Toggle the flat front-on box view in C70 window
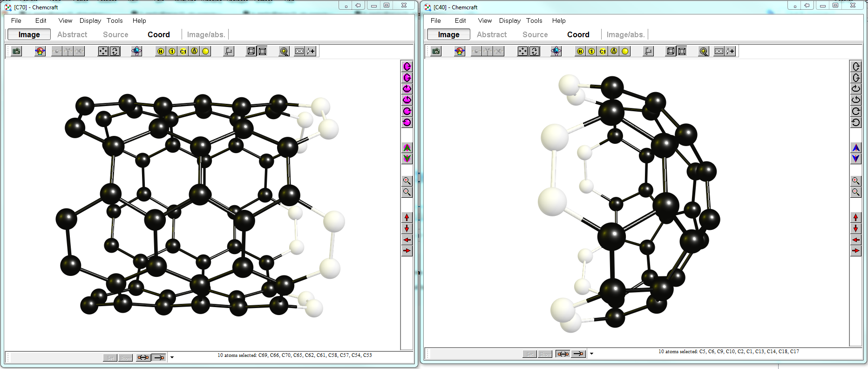This screenshot has width=868, height=369. [x=262, y=51]
